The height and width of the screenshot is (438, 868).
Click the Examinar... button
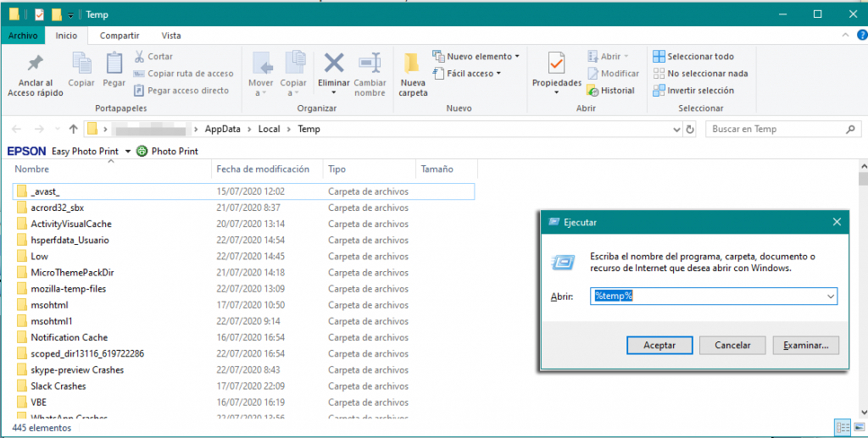[x=805, y=346]
